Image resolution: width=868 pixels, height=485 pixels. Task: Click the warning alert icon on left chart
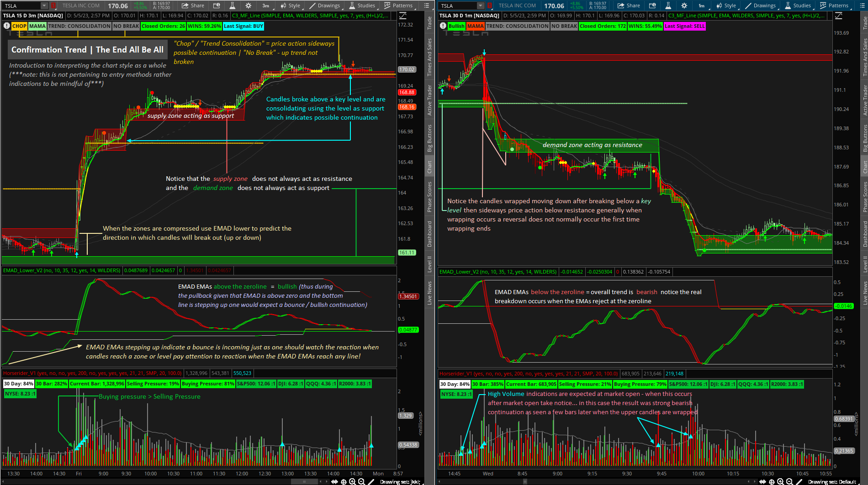click(7, 26)
